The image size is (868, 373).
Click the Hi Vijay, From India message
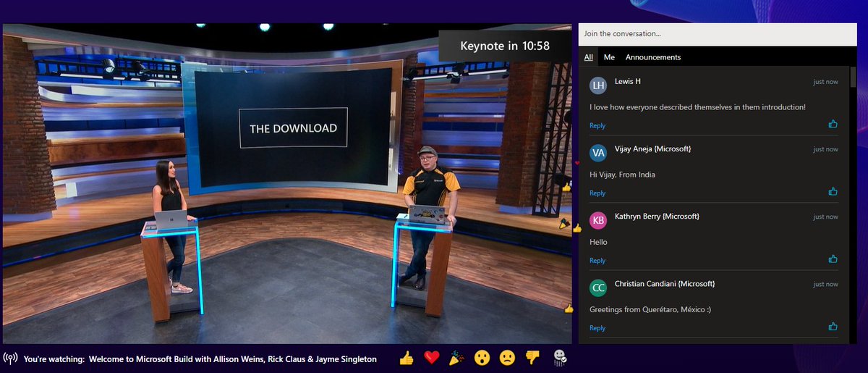pos(622,175)
